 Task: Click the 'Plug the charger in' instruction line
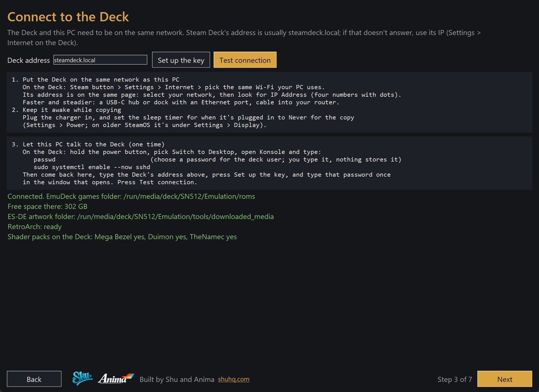[188, 118]
